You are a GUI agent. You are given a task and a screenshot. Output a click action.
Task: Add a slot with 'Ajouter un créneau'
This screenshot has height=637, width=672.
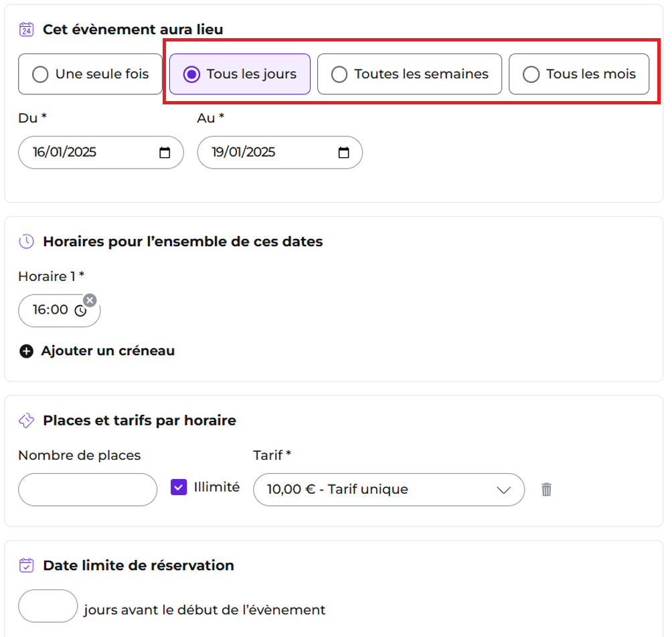tap(97, 351)
